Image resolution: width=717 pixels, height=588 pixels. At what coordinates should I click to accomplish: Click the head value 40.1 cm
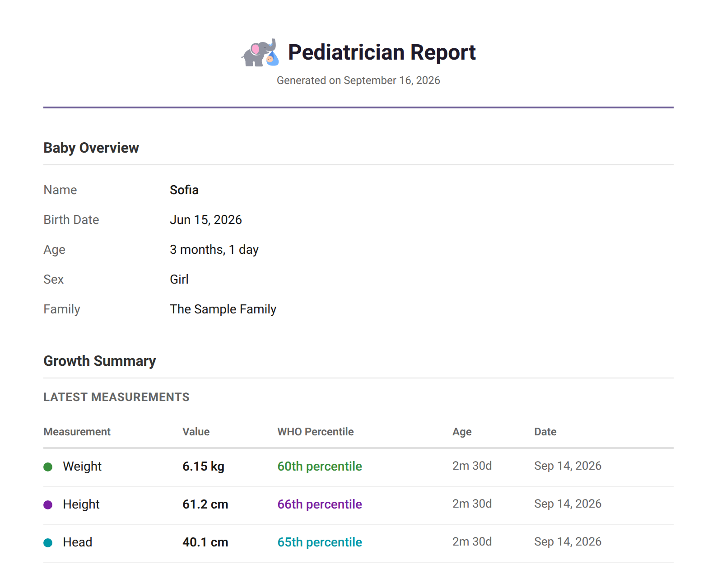[205, 542]
